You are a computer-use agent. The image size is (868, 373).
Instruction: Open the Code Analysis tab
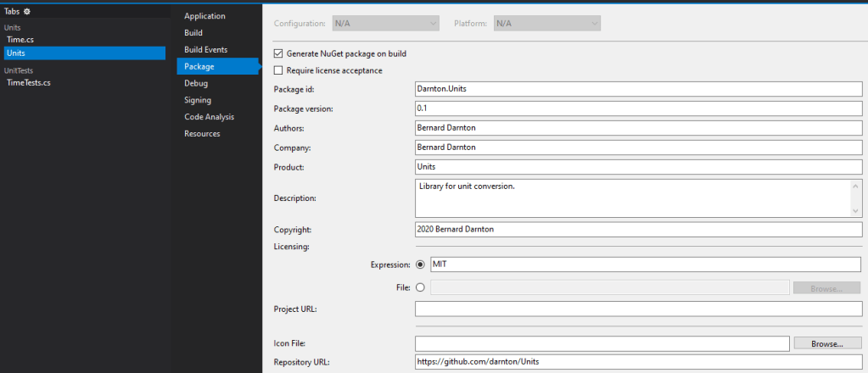[x=209, y=117]
